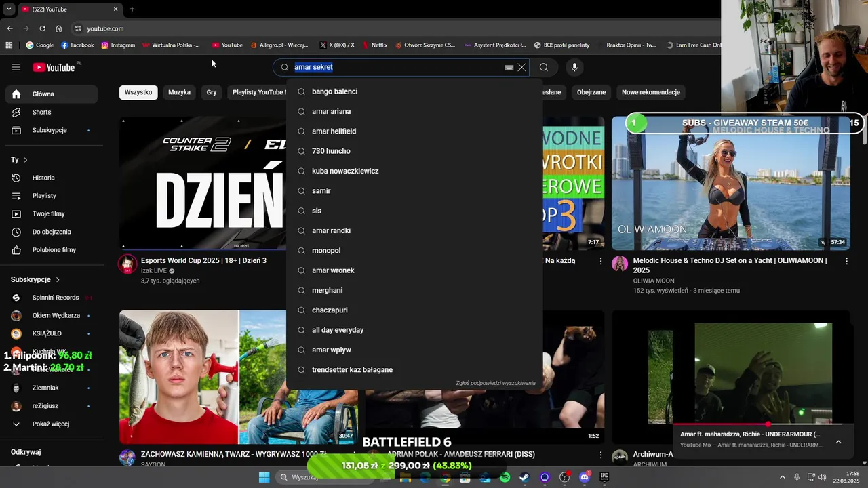Open Okiem Wędkarza channel subscription
The width and height of the screenshot is (868, 488).
click(x=52, y=315)
